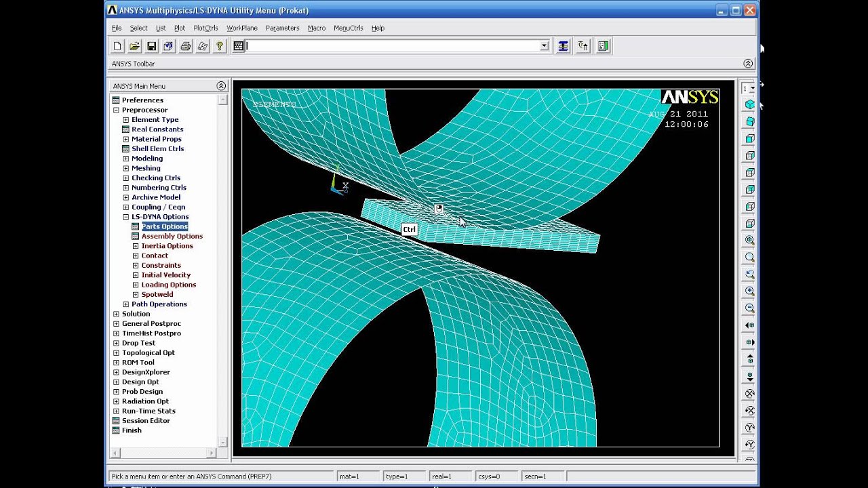Click the Contact tree item label
This screenshot has width=868, height=488.
point(155,256)
